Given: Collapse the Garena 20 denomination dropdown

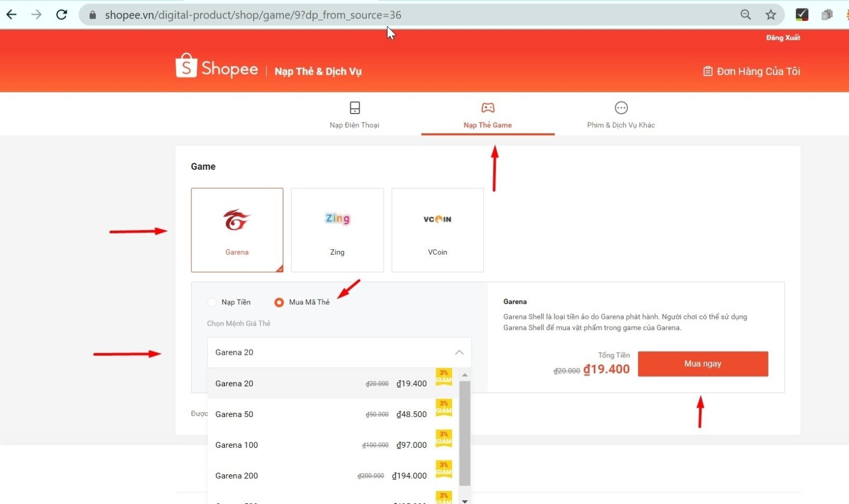Looking at the screenshot, I should 339,352.
